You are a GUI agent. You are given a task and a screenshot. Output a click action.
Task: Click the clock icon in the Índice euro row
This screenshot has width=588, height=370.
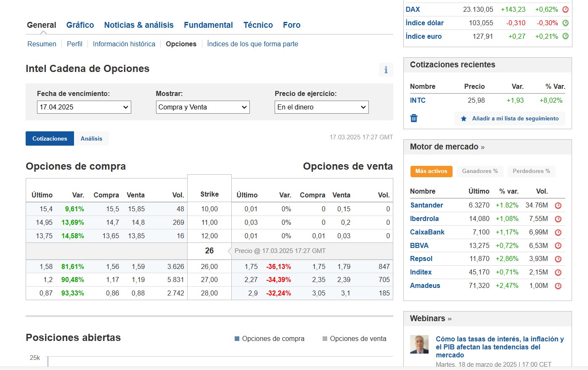(566, 36)
